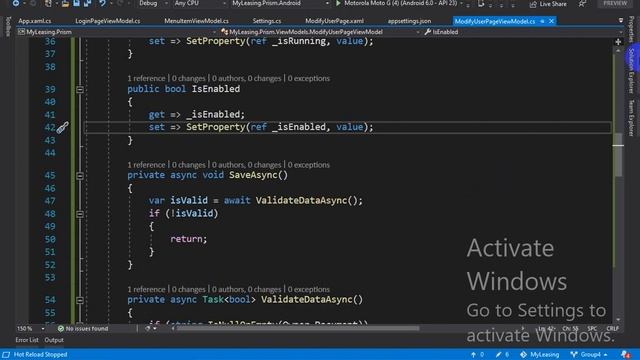Viewport: 640px width, 360px height.
Task: Collapse the if block at line 48
Action: (x=80, y=214)
